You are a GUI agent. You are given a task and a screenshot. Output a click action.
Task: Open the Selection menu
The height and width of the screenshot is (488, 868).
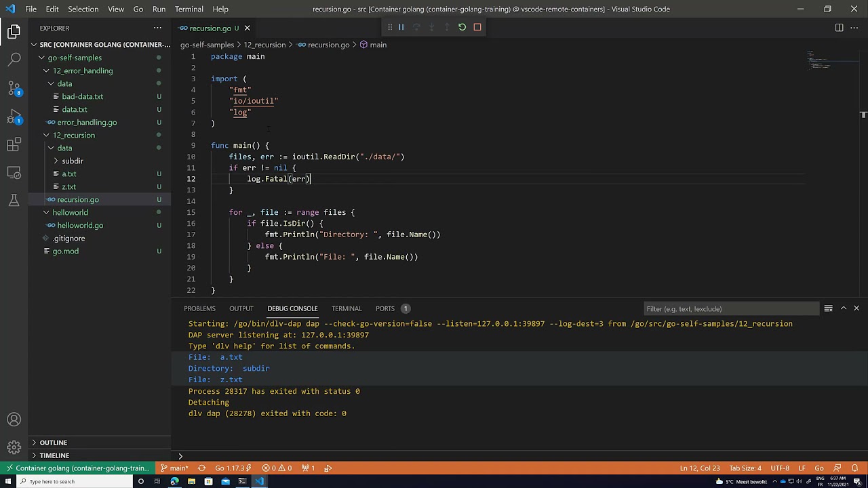[83, 9]
